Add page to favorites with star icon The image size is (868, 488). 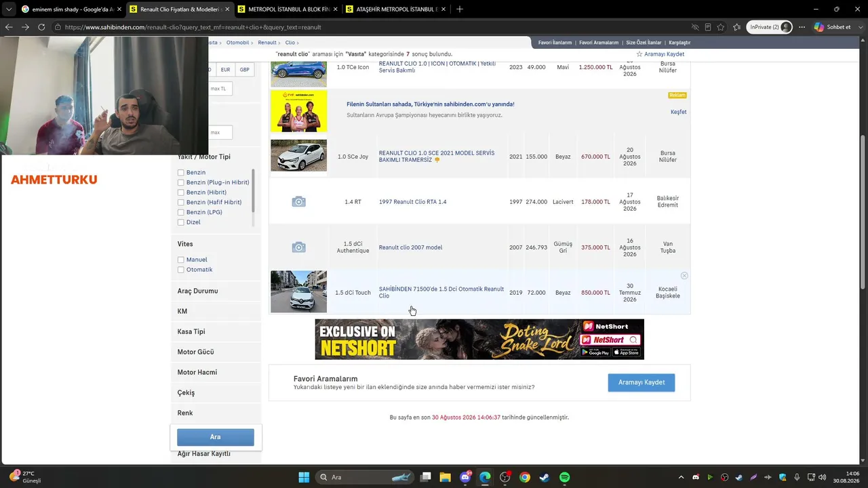[x=721, y=27]
